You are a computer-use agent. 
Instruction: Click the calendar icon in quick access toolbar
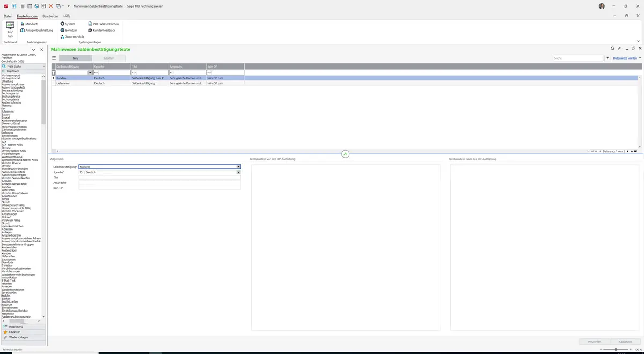click(30, 5)
